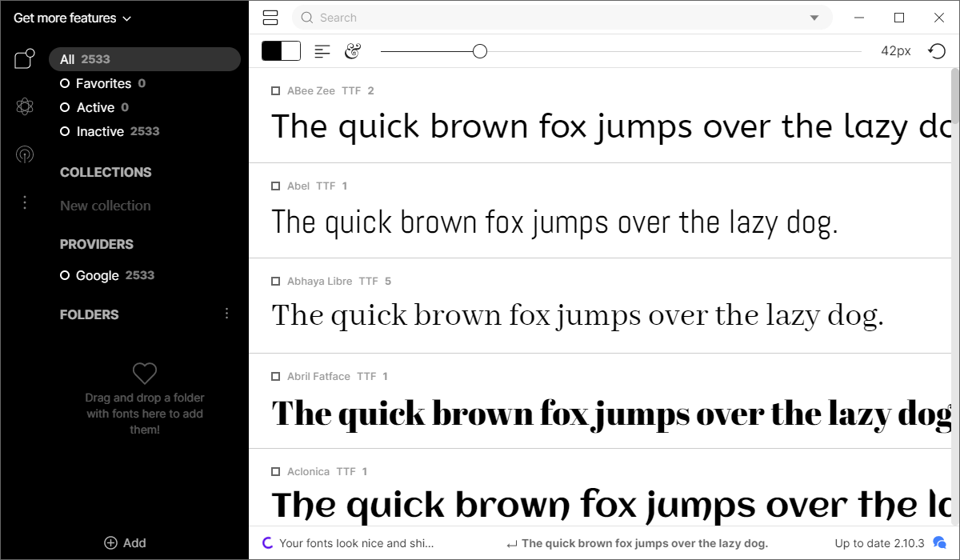960x560 pixels.
Task: Click the broadcast provider icon in sidebar
Action: (x=24, y=154)
